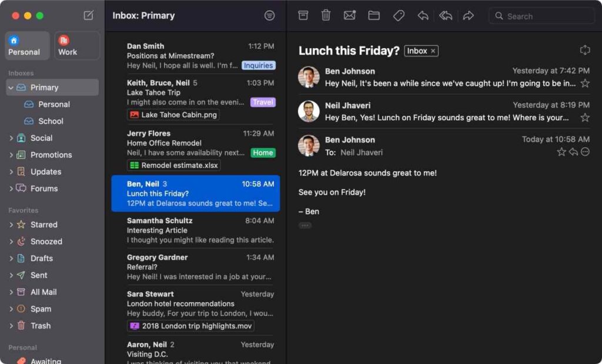Open the Lake Tahoe Cabin.png attachment
This screenshot has height=364, width=602.
(x=172, y=114)
